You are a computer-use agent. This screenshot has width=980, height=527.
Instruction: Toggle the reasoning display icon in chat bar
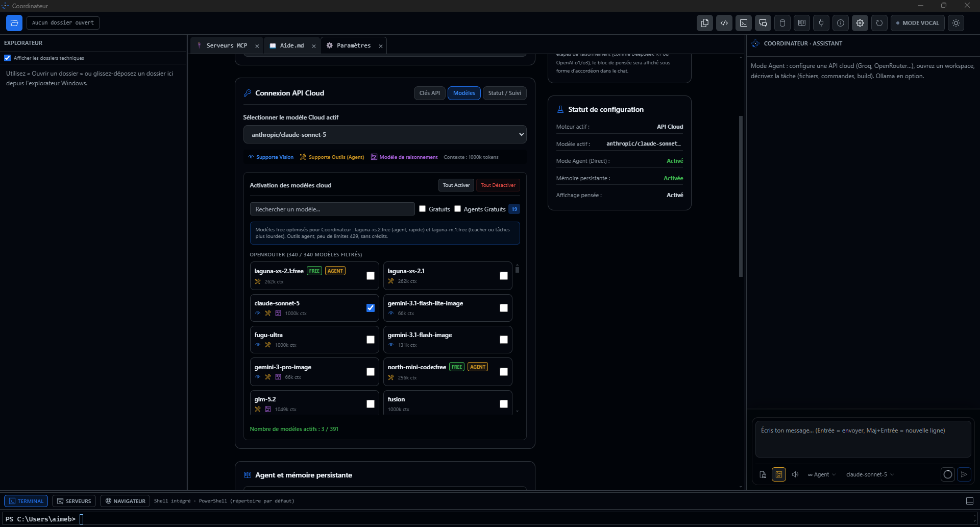[779, 474]
